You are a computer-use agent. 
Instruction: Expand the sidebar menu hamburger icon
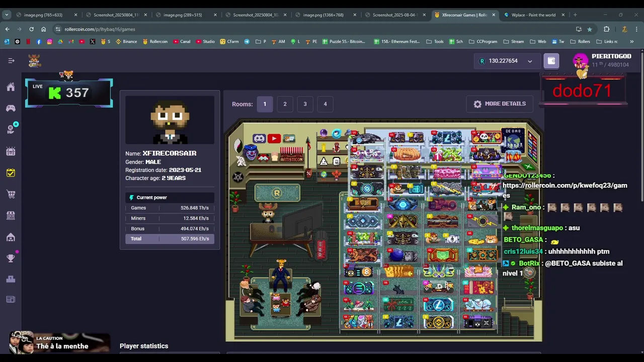tap(11, 61)
